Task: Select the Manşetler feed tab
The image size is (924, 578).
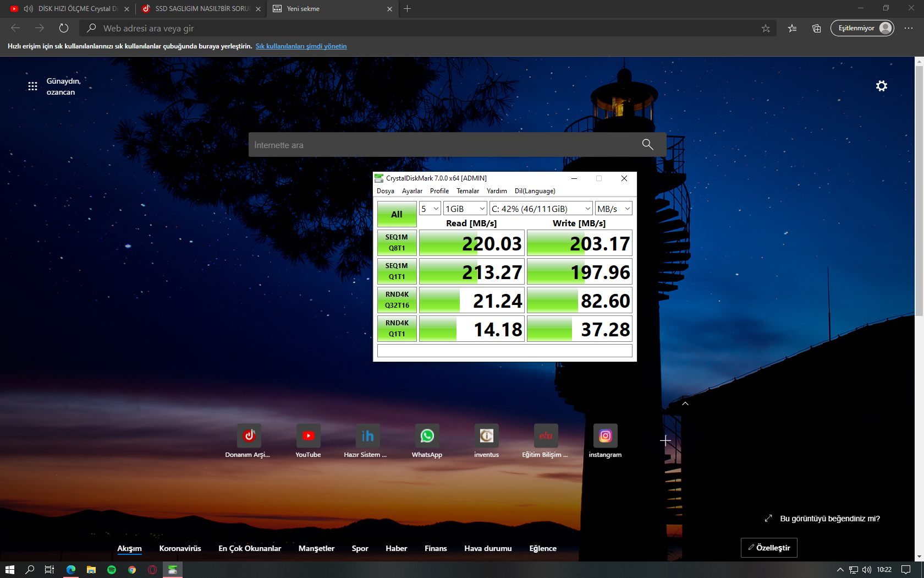Action: coord(316,548)
